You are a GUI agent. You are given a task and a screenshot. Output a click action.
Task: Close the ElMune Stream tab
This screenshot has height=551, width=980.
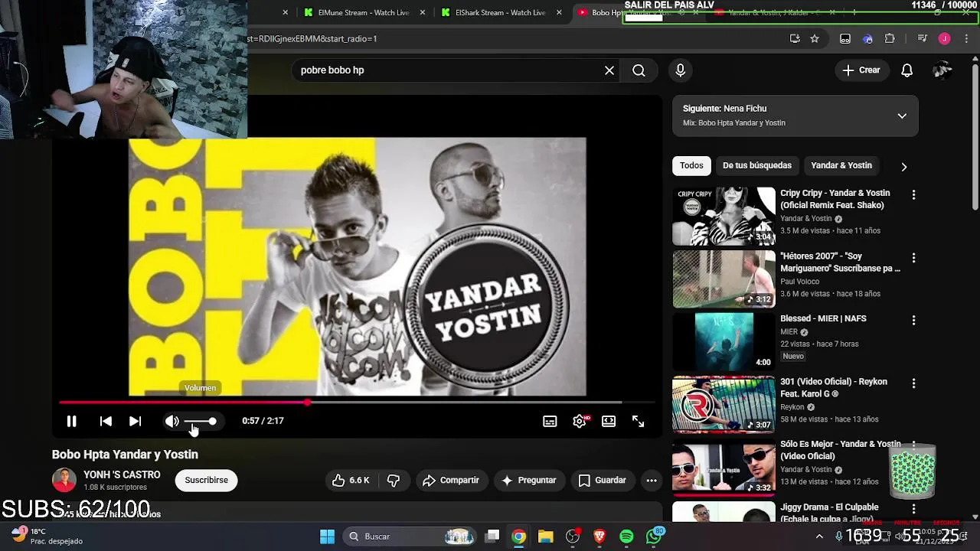[423, 12]
